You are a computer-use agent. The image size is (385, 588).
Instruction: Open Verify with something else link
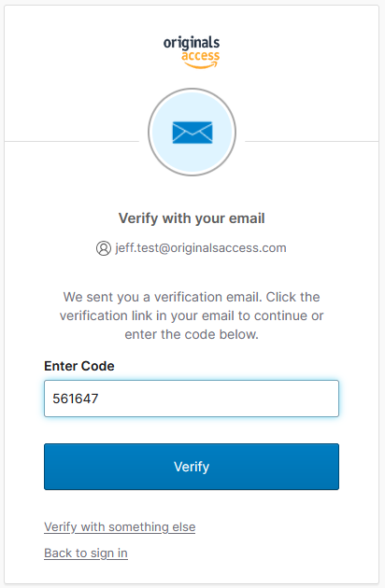[x=120, y=527]
